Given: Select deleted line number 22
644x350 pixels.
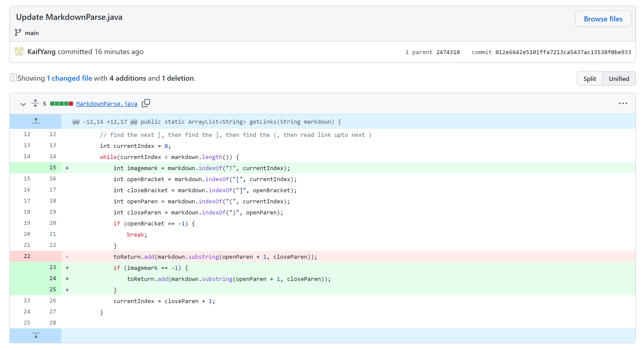Looking at the screenshot, I should coord(27,256).
